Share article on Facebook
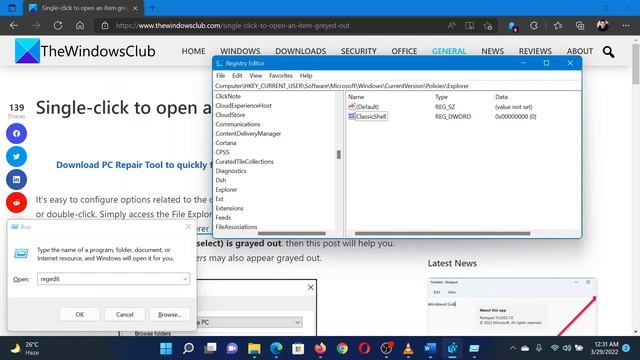 point(16,133)
